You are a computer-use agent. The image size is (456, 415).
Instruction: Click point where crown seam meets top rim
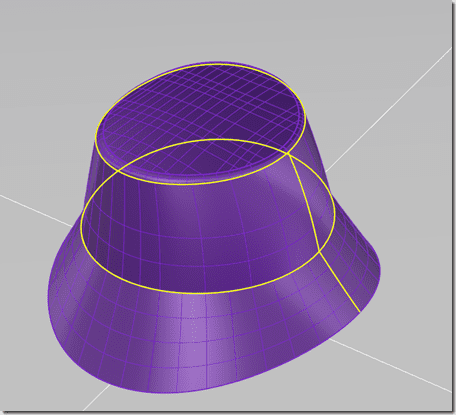288,154
